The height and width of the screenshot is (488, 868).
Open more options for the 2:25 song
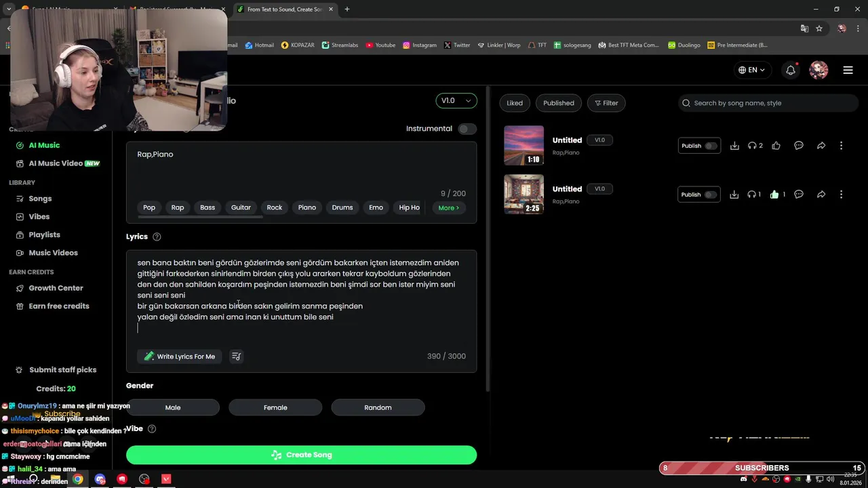coord(841,195)
